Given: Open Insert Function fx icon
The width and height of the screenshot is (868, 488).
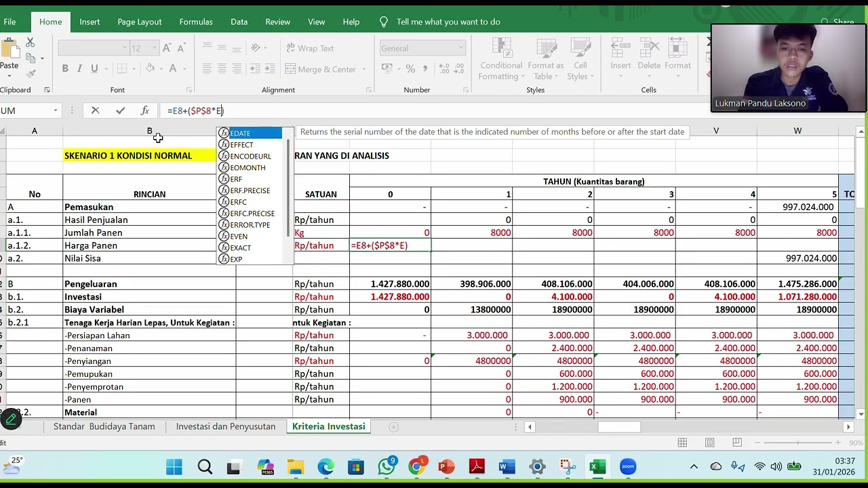Looking at the screenshot, I should pyautogui.click(x=144, y=110).
